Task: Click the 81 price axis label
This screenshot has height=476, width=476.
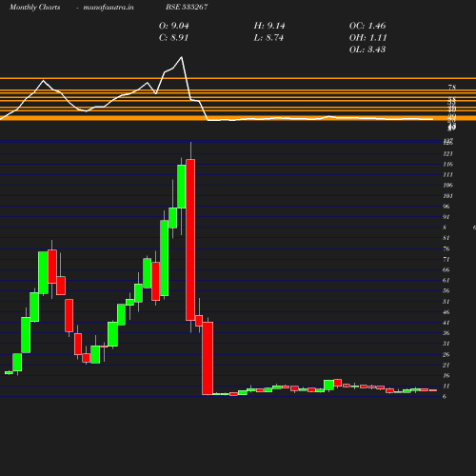Action: (x=446, y=238)
